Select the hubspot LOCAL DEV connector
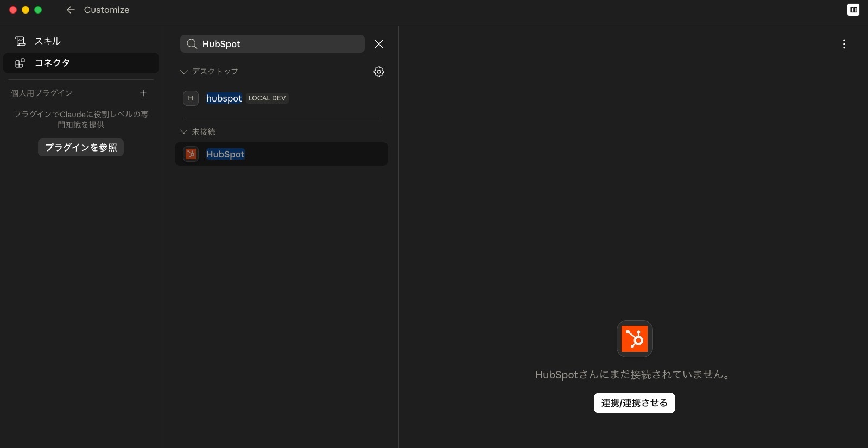This screenshot has width=868, height=448. coord(281,98)
